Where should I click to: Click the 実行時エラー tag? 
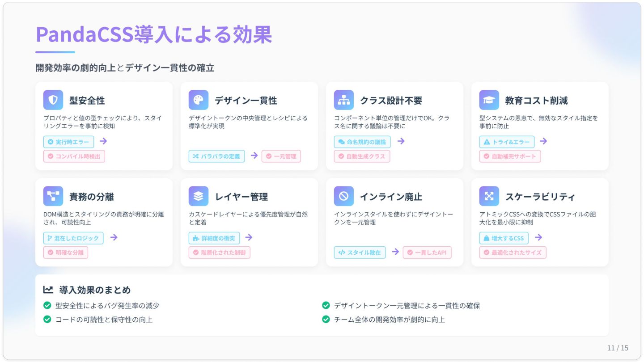point(68,142)
